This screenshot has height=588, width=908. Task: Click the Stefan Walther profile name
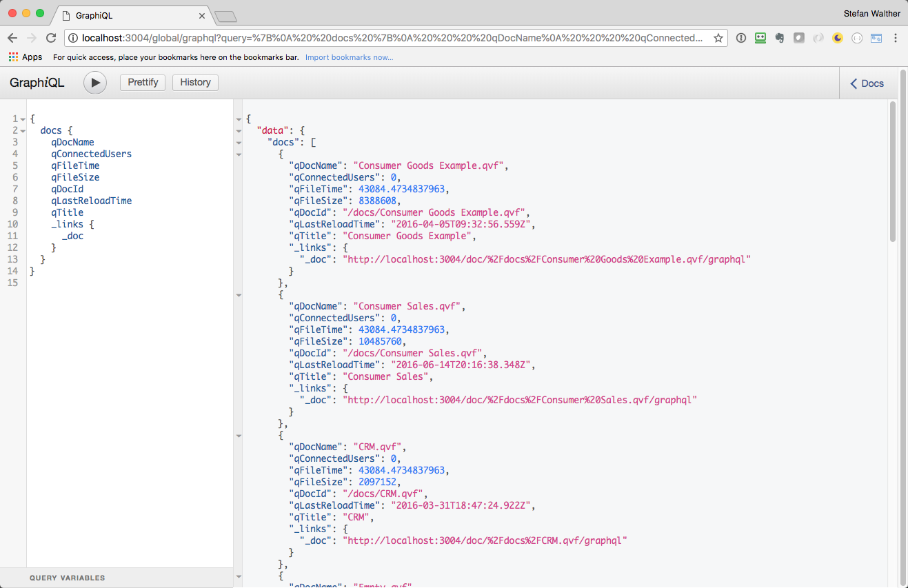[871, 14]
